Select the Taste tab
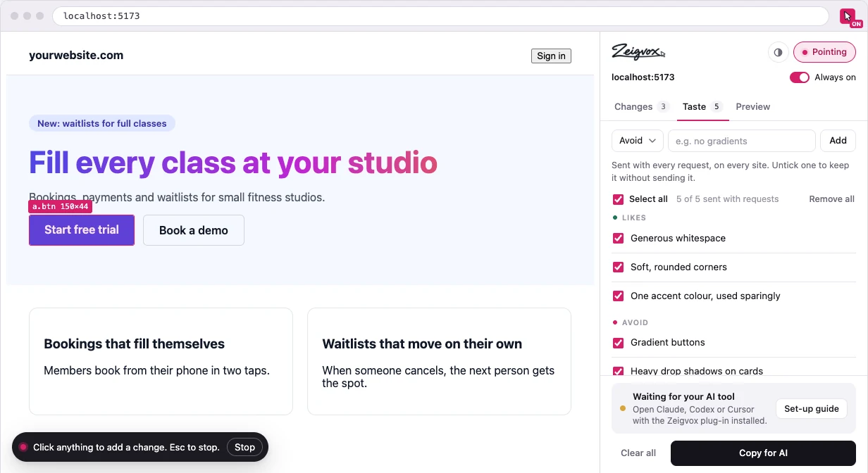Viewport: 868px width, 473px height. 702,107
